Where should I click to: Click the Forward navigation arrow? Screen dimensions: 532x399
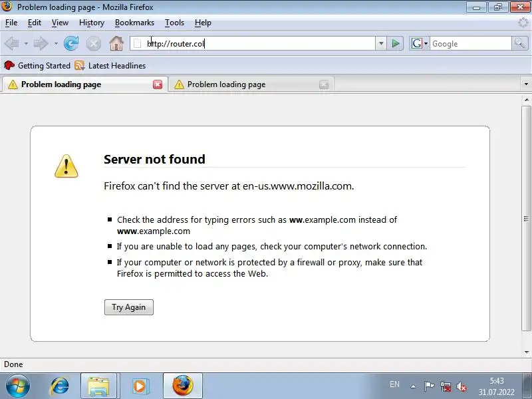tap(41, 43)
